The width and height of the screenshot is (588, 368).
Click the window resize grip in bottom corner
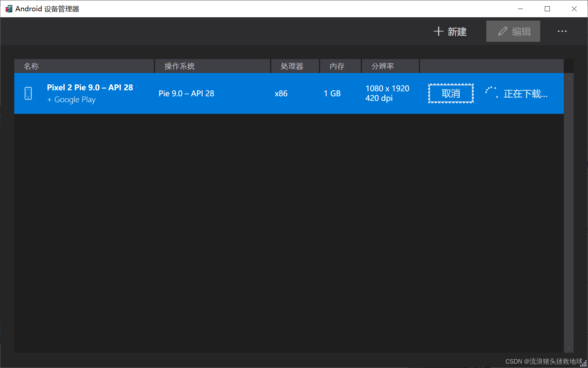[x=584, y=364]
